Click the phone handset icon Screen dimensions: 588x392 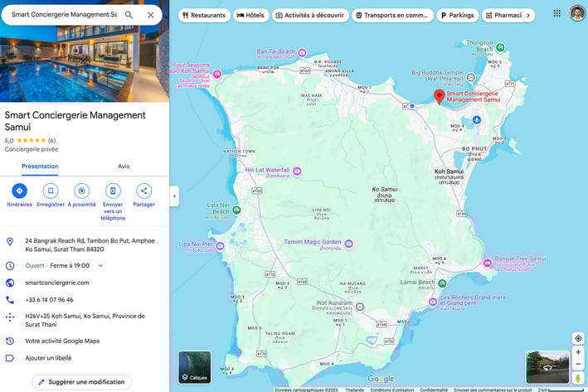click(10, 300)
